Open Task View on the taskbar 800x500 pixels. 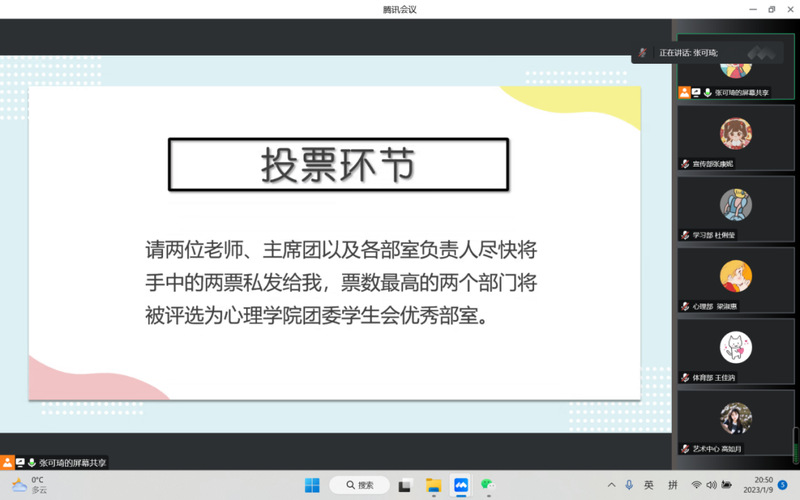[x=405, y=485]
